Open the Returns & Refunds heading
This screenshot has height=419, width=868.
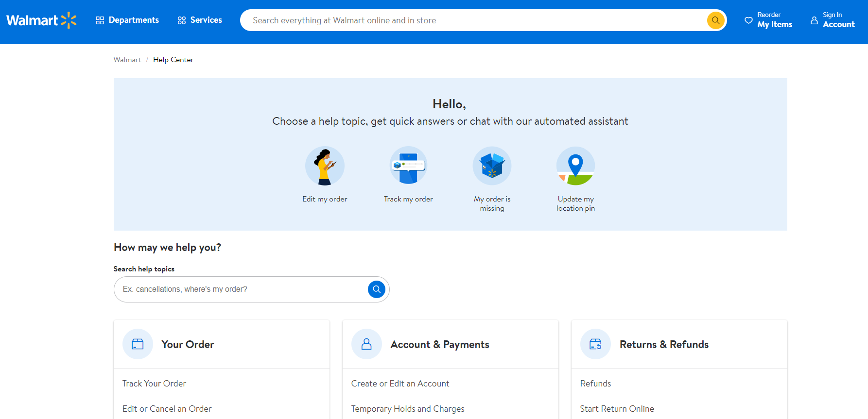[664, 345]
